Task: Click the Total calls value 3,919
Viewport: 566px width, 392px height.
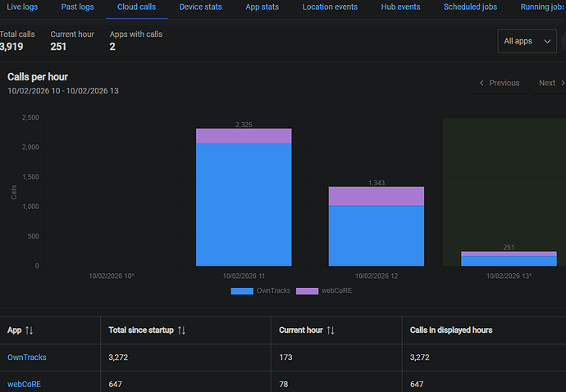Action: coord(11,47)
